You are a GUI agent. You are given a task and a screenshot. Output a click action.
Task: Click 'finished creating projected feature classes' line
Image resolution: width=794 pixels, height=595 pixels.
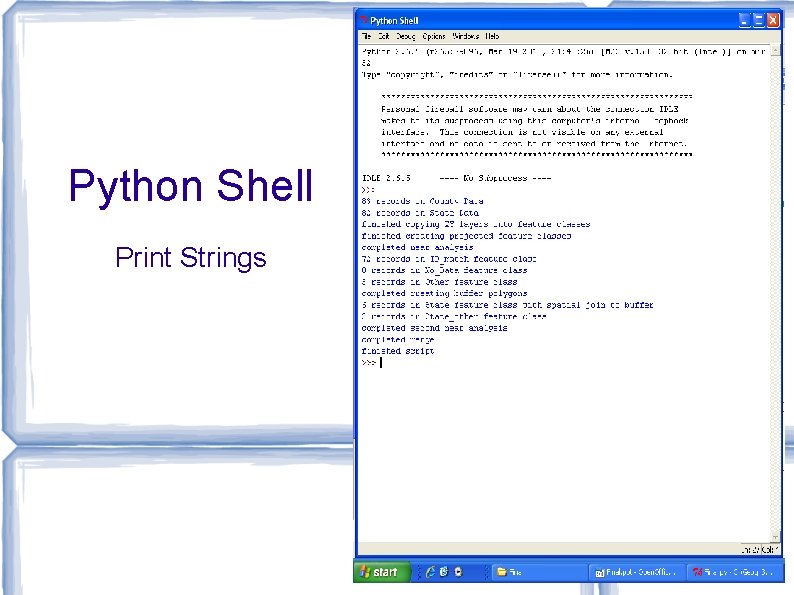coord(466,235)
